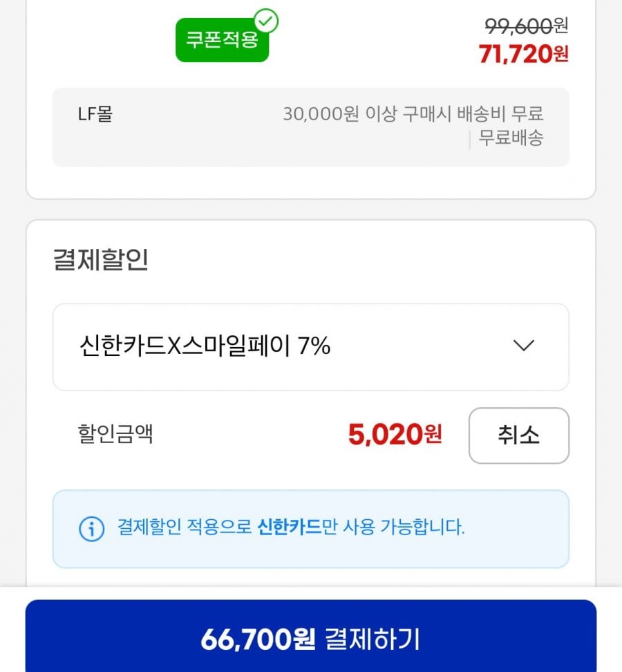Click the crossed-out 99,600원 original price
Screen dimensions: 622x672
526,26
